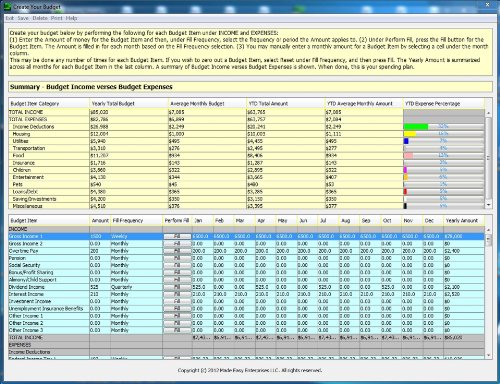Click the budget item table scroll down arrow
The image size is (500, 384).
(x=488, y=355)
